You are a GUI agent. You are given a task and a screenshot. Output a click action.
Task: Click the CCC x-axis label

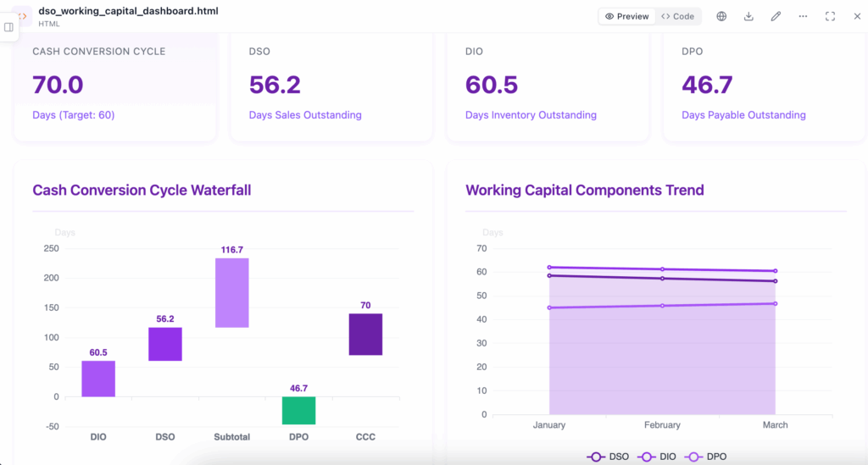click(365, 437)
